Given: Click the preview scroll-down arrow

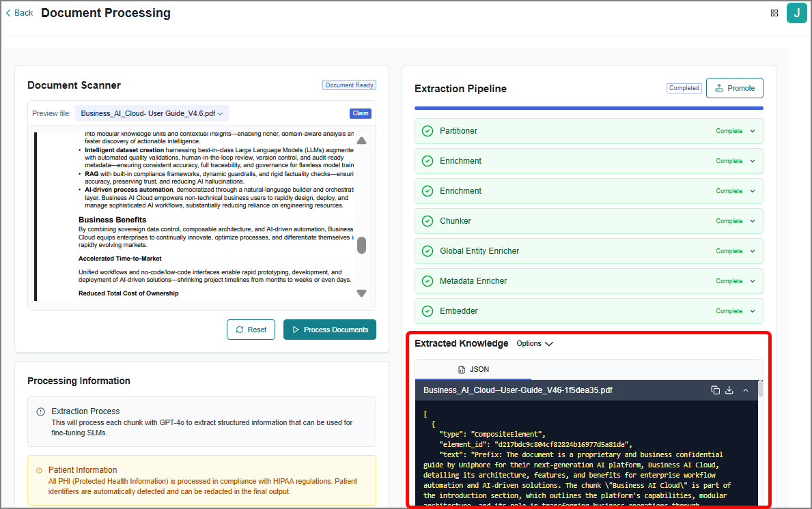Looking at the screenshot, I should point(361,293).
